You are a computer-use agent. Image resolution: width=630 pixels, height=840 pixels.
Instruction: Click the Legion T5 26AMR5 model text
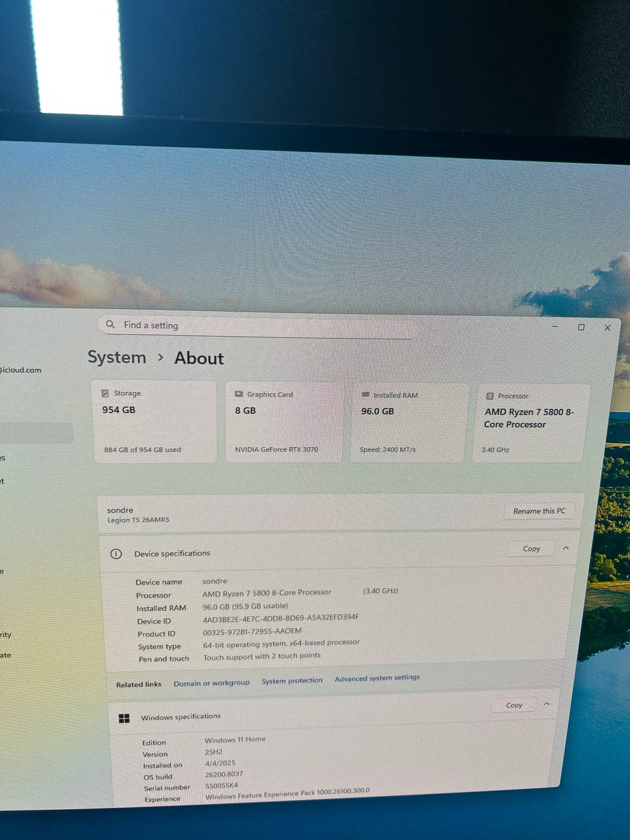tap(138, 520)
